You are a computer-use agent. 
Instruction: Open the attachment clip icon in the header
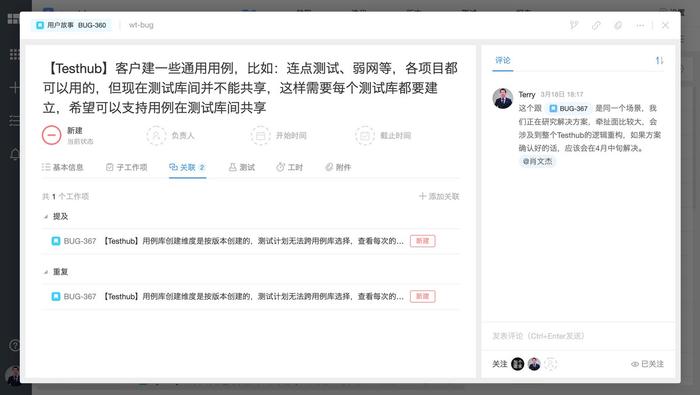point(618,25)
